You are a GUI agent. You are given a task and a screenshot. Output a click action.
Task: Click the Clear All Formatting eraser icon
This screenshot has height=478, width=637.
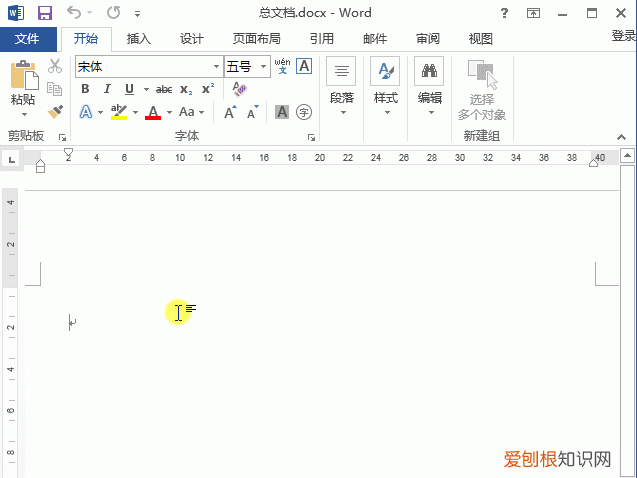pos(240,89)
